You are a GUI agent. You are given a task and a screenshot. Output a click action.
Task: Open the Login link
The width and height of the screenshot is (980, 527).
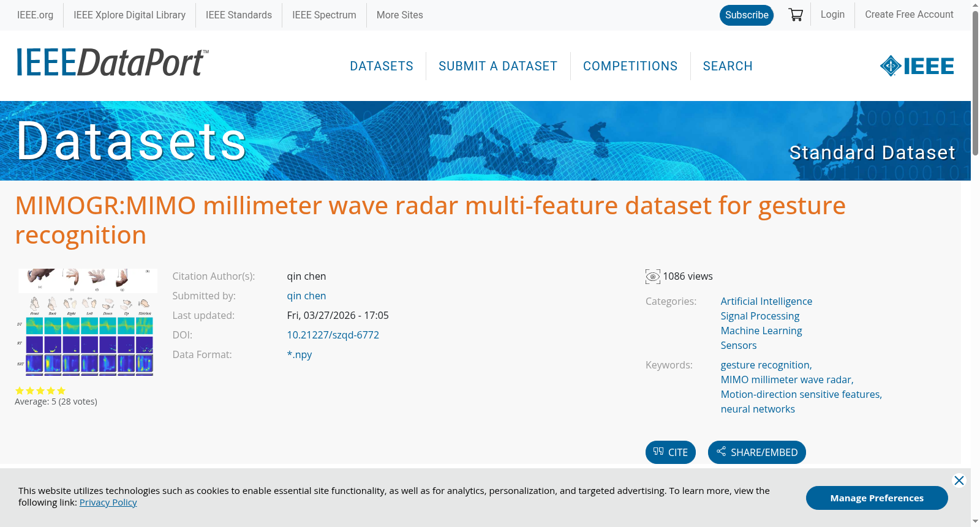coord(832,14)
